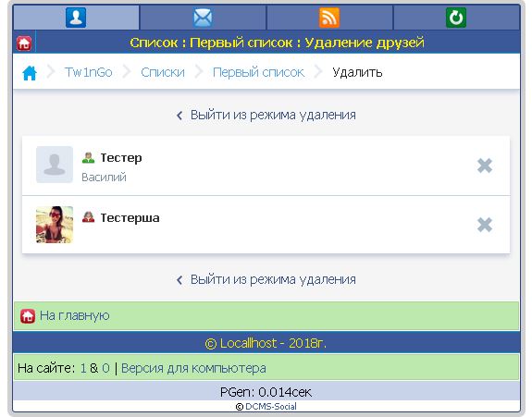Image resolution: width=532 pixels, height=417 pixels.
Task: Remove Тестер with the X icon
Action: [485, 166]
